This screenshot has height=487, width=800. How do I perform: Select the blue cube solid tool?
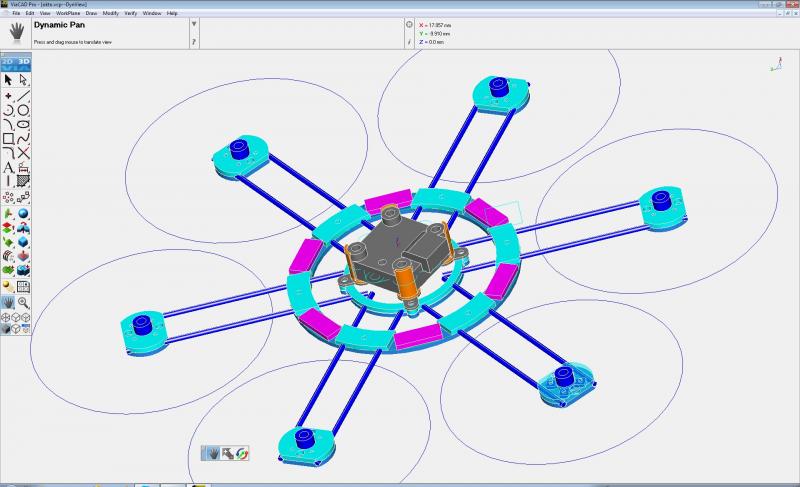(x=23, y=242)
